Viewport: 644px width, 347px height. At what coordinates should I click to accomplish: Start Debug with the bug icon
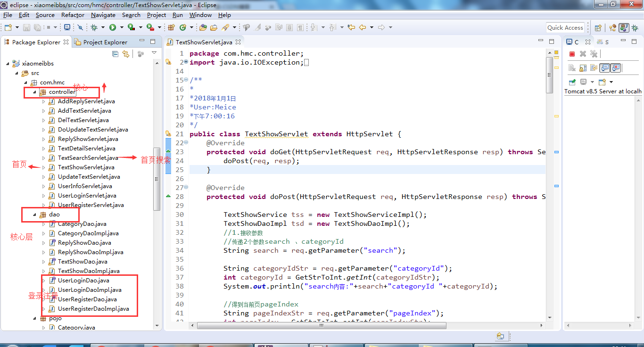(94, 27)
